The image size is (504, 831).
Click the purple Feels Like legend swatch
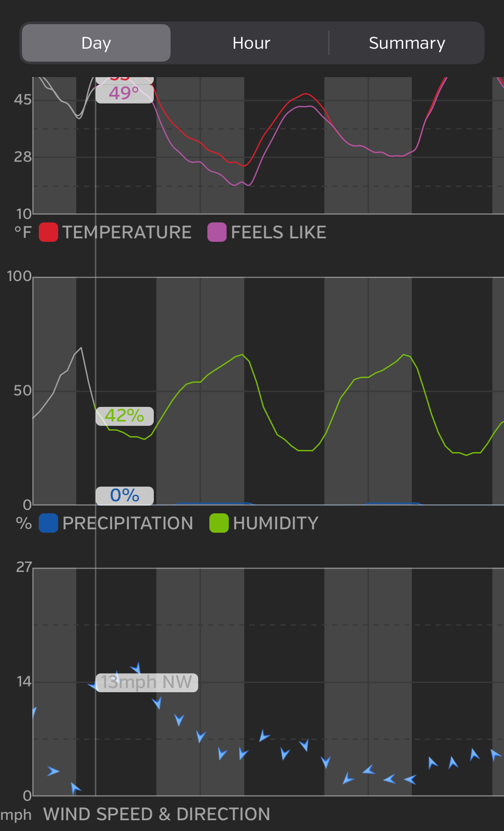(217, 232)
